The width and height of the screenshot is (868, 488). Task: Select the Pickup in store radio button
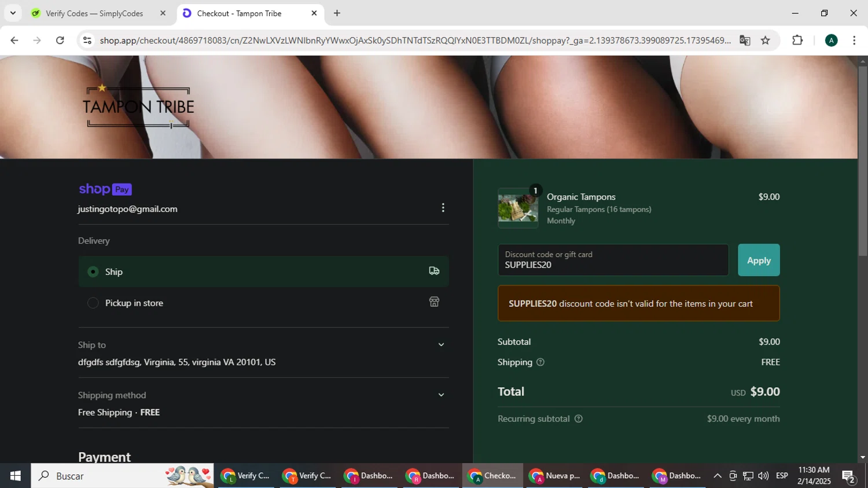93,303
